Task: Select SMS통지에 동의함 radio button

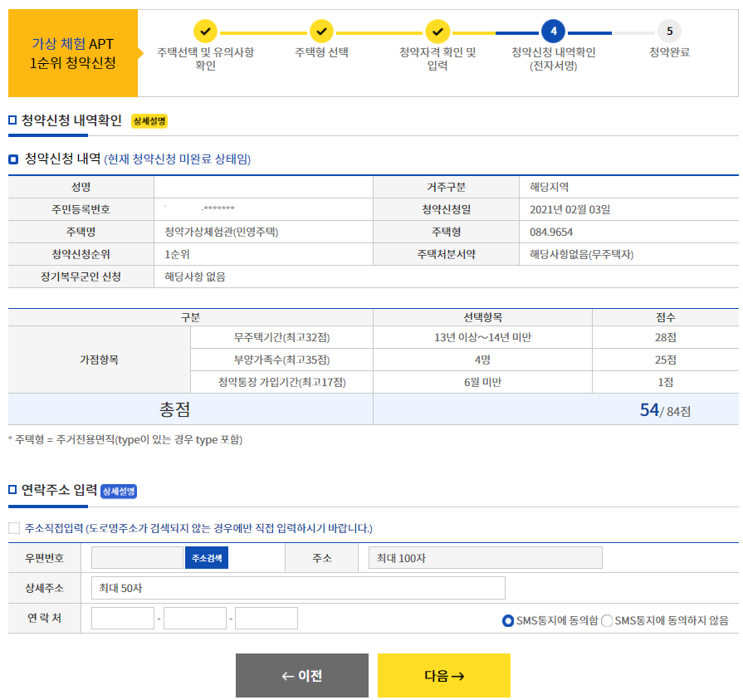Action: point(507,620)
